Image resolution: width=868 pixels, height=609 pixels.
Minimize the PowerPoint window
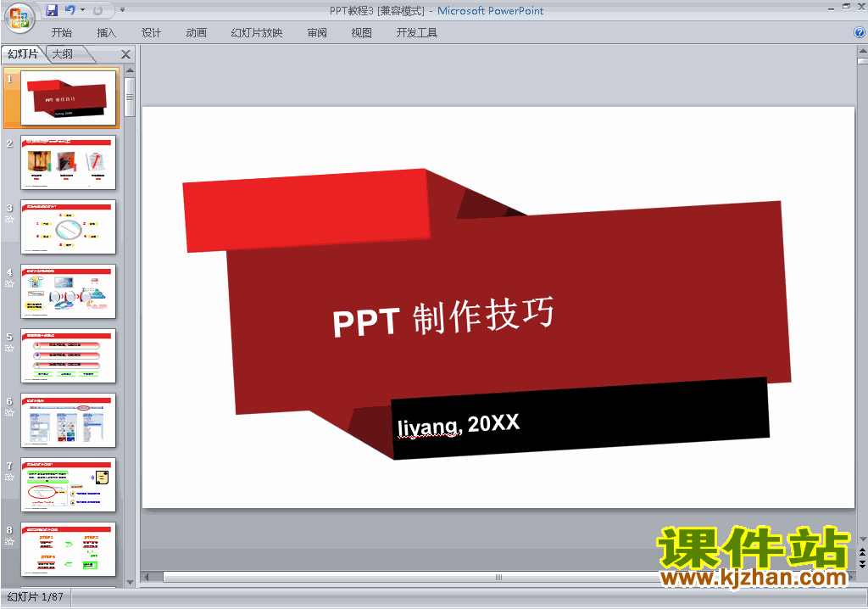click(831, 8)
